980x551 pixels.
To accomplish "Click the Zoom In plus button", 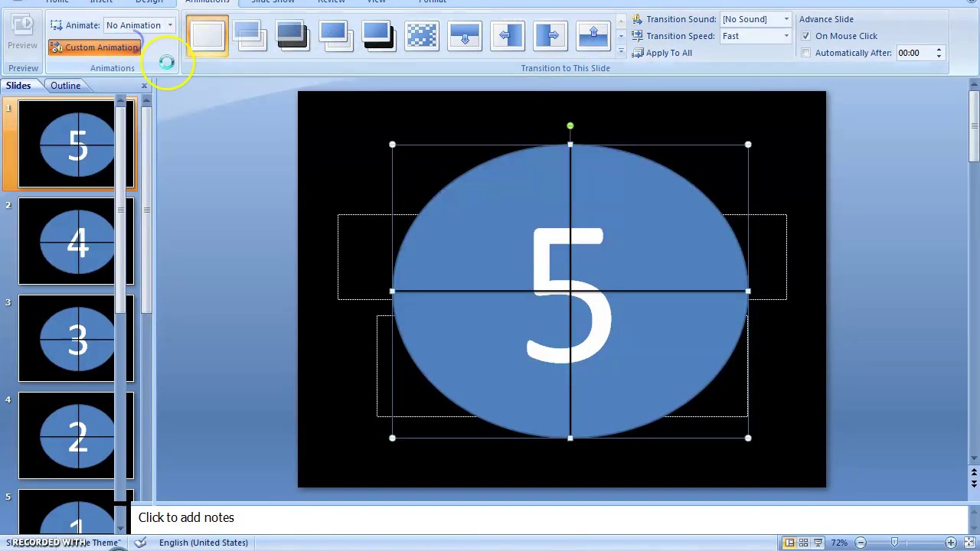I will 950,543.
